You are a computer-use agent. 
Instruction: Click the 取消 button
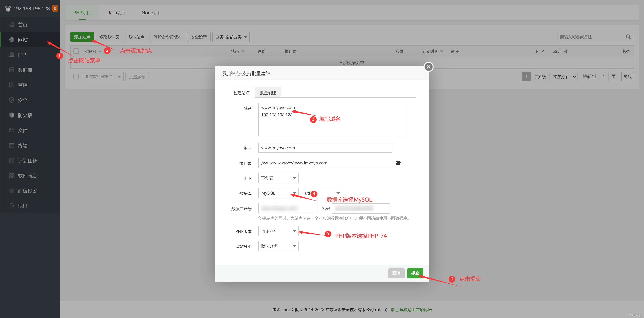396,273
